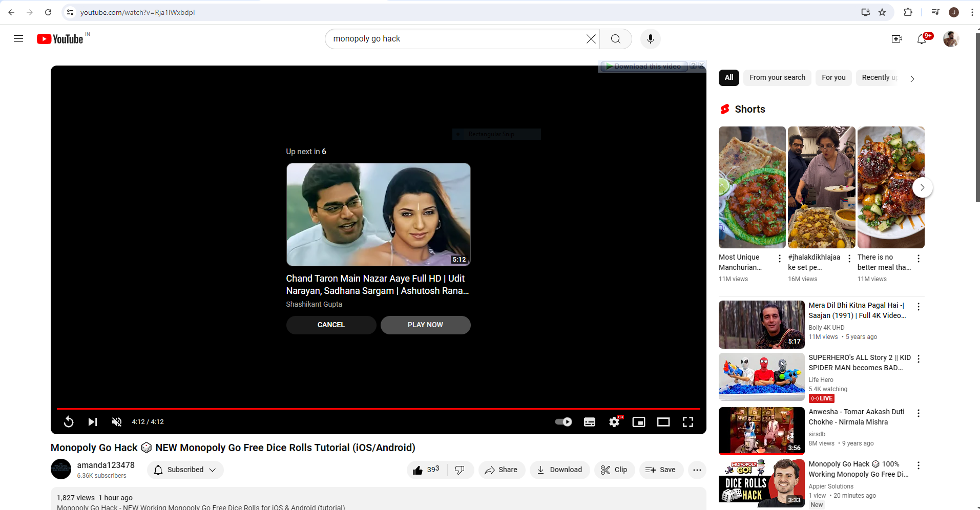Dislike this video
This screenshot has width=980, height=510.
[460, 470]
